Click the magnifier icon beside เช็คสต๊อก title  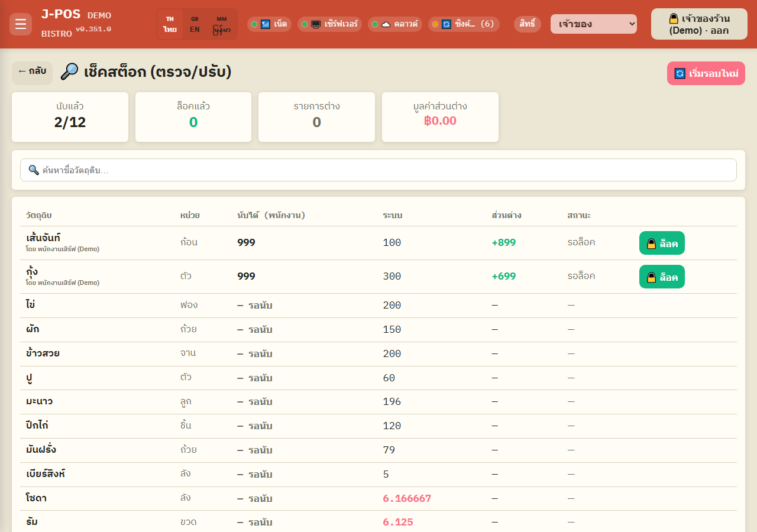[69, 72]
